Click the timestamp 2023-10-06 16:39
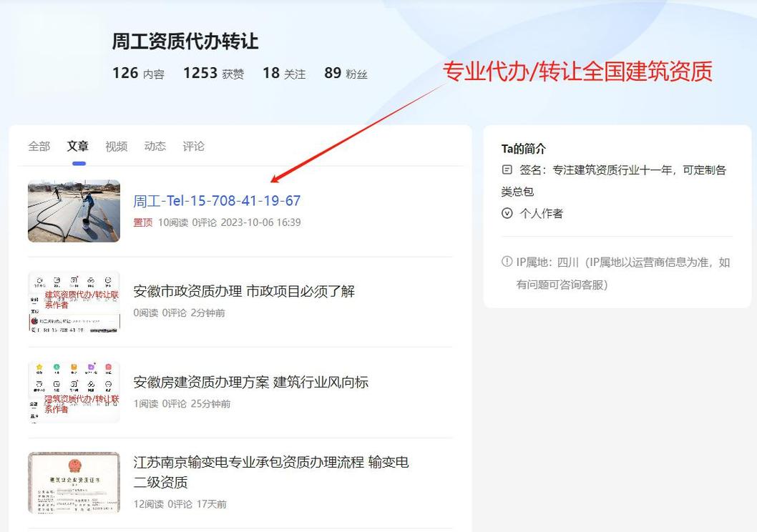Screen dimensions: 757x532 [260, 222]
